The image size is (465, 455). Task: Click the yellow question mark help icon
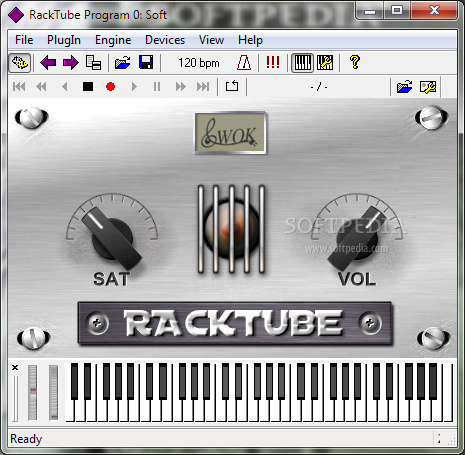tap(355, 62)
